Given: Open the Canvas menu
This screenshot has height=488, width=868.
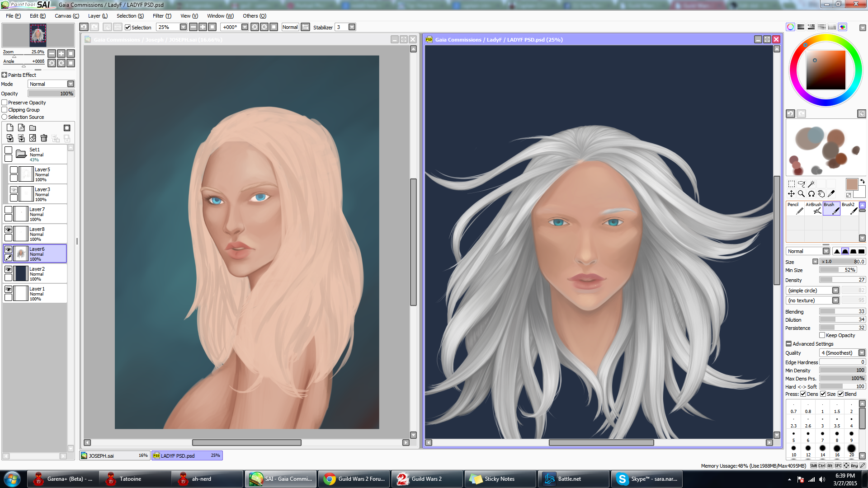Looking at the screenshot, I should tap(67, 16).
